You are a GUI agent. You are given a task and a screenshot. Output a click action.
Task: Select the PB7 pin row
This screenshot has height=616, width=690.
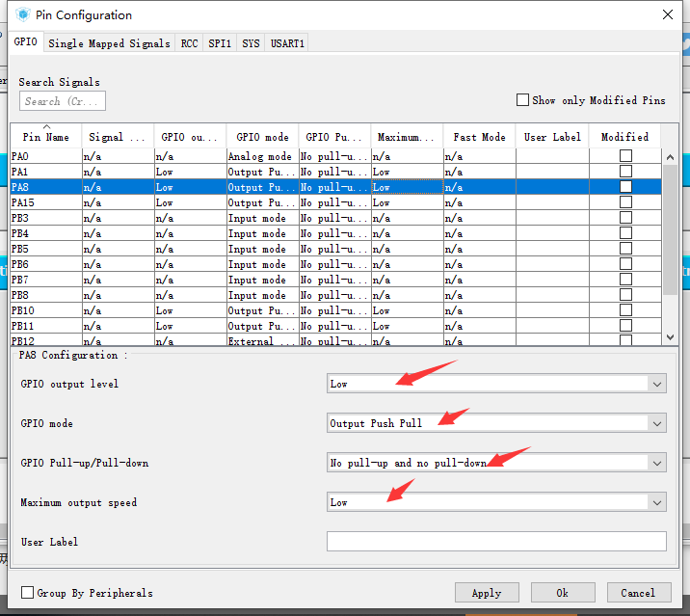(x=335, y=280)
